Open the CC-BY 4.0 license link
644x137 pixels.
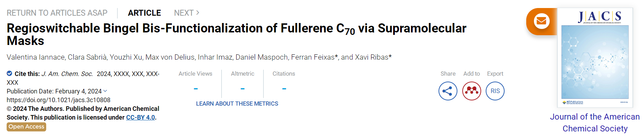pyautogui.click(x=140, y=117)
